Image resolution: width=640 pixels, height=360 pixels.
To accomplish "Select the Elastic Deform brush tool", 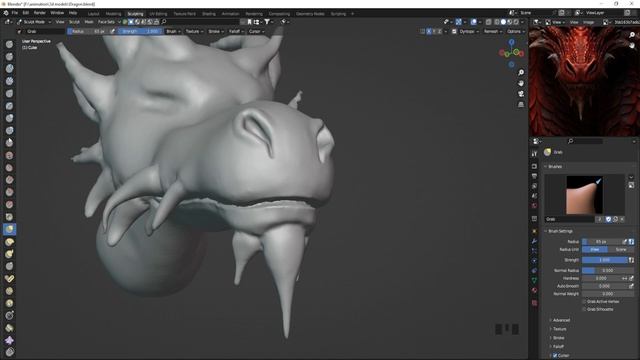I will pos(9,242).
